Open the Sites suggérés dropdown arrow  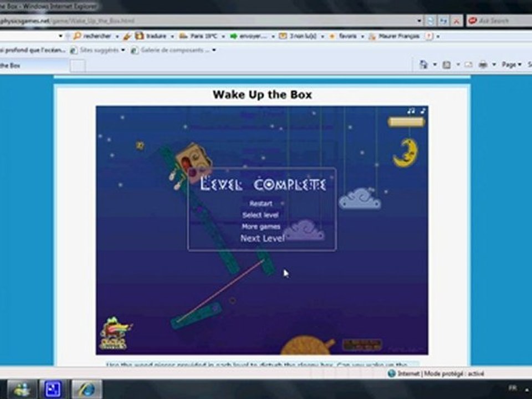(x=123, y=50)
